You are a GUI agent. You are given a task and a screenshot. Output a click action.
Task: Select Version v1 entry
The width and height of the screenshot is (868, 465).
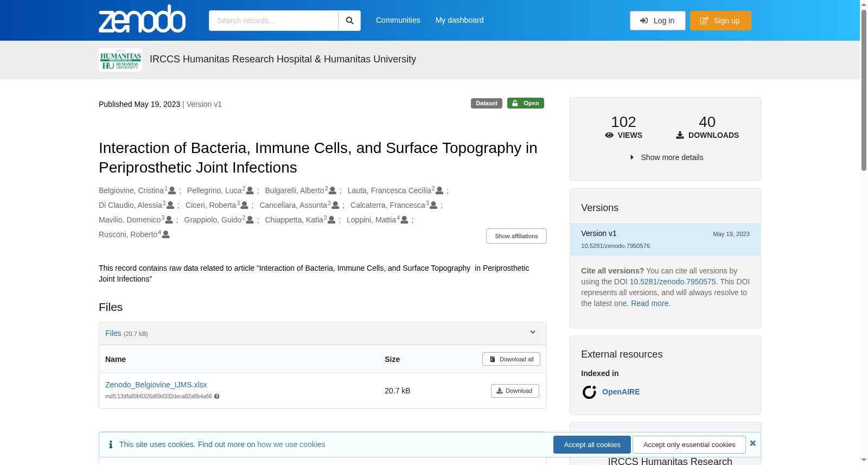point(665,239)
